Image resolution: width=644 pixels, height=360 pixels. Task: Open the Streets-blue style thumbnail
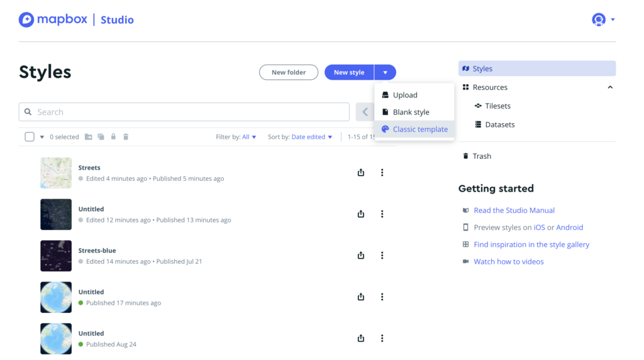pyautogui.click(x=56, y=256)
